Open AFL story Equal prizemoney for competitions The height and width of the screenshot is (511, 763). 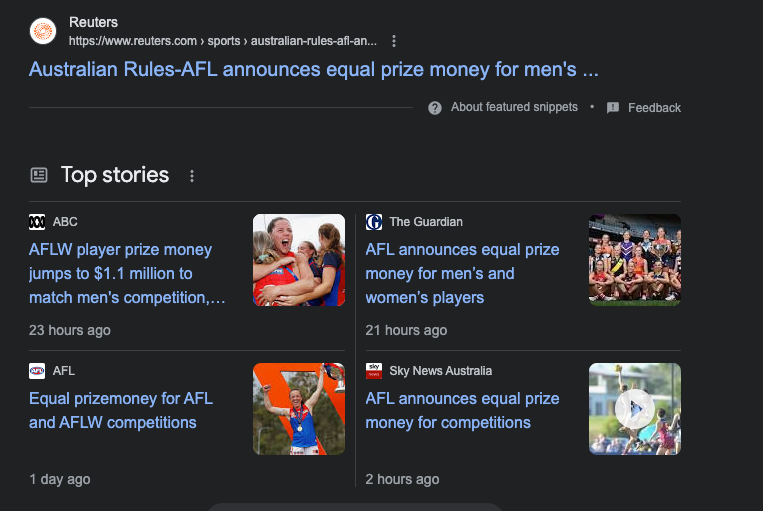[x=121, y=410]
